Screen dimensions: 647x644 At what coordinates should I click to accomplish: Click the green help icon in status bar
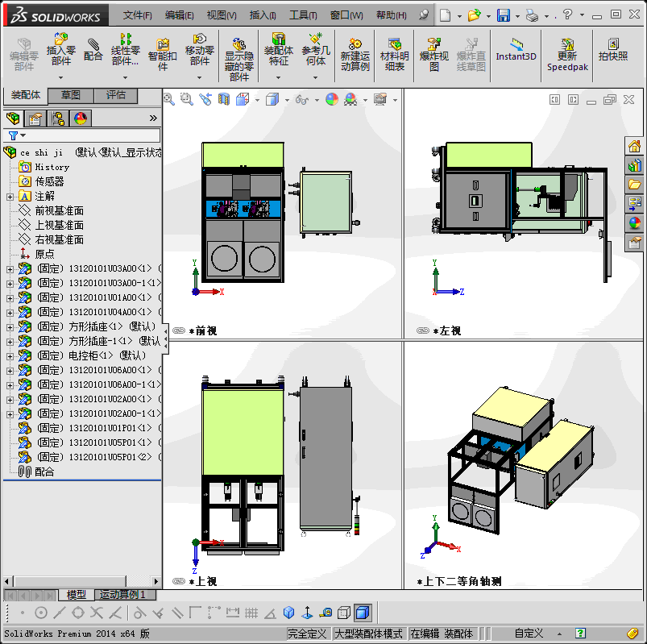click(x=580, y=634)
